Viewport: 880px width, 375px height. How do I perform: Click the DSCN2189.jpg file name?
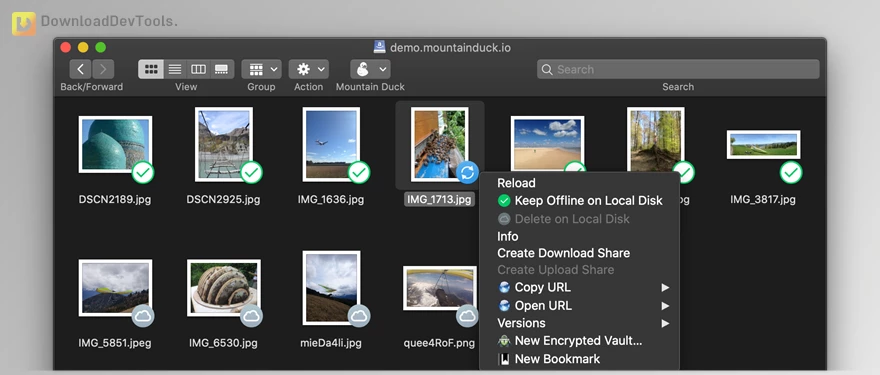tap(115, 199)
